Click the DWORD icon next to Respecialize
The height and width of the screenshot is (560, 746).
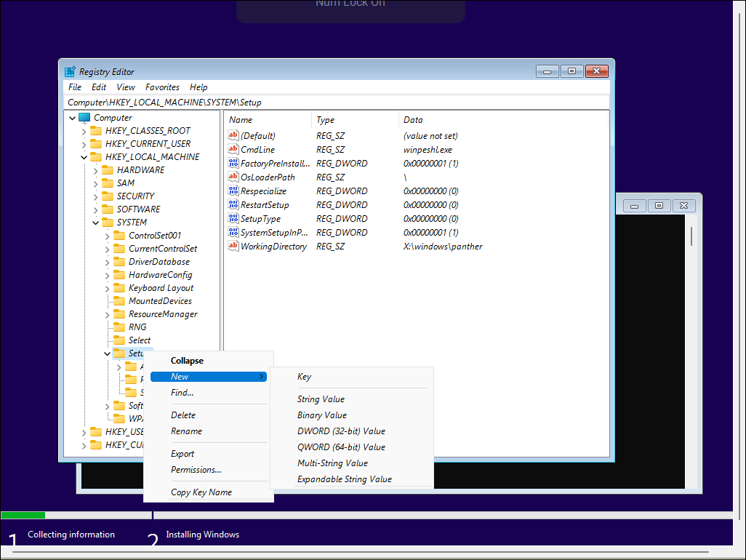(233, 191)
